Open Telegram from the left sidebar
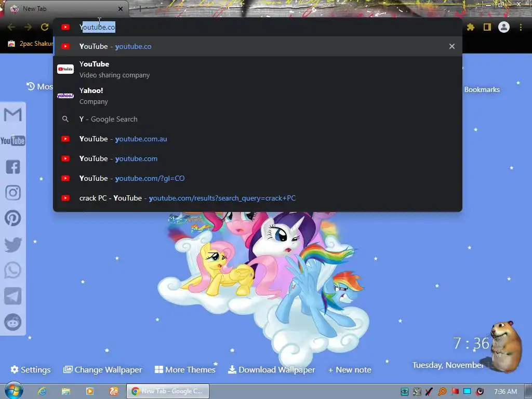 coord(13,296)
